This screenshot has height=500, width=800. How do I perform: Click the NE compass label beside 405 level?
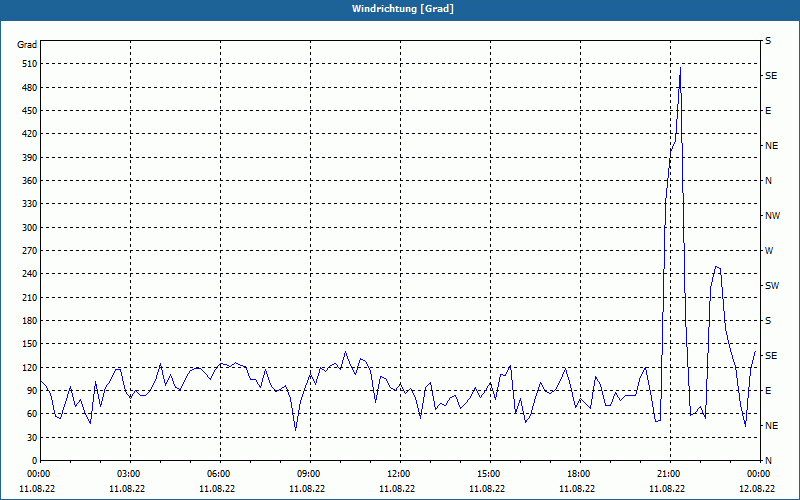(771, 146)
